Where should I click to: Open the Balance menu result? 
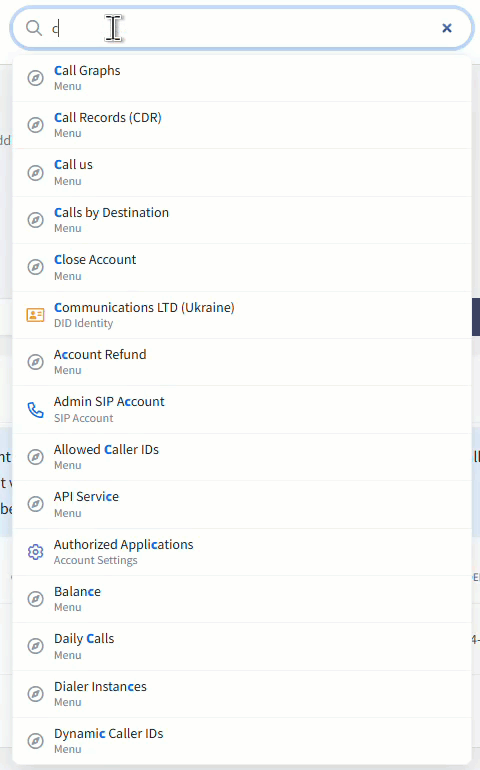click(x=242, y=599)
